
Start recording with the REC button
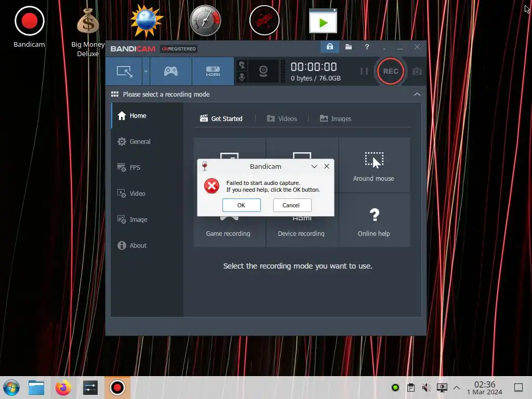point(391,71)
